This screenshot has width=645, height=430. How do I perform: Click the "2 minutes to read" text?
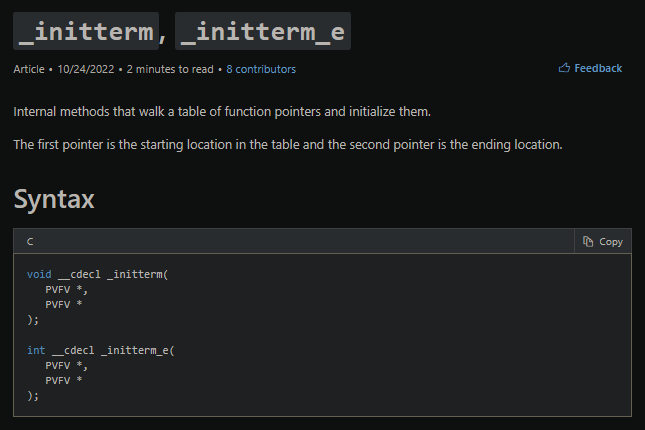click(x=169, y=69)
